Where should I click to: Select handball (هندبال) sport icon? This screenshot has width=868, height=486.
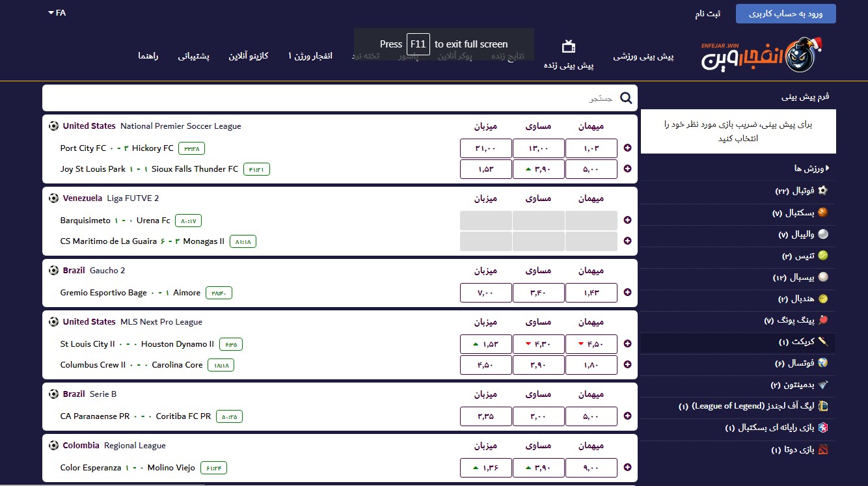(823, 299)
